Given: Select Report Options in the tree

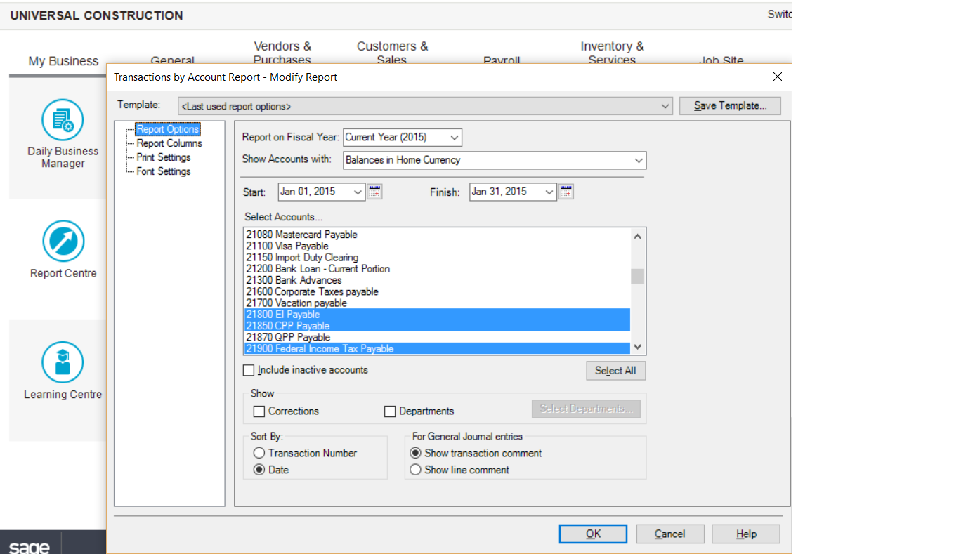Looking at the screenshot, I should [x=168, y=129].
